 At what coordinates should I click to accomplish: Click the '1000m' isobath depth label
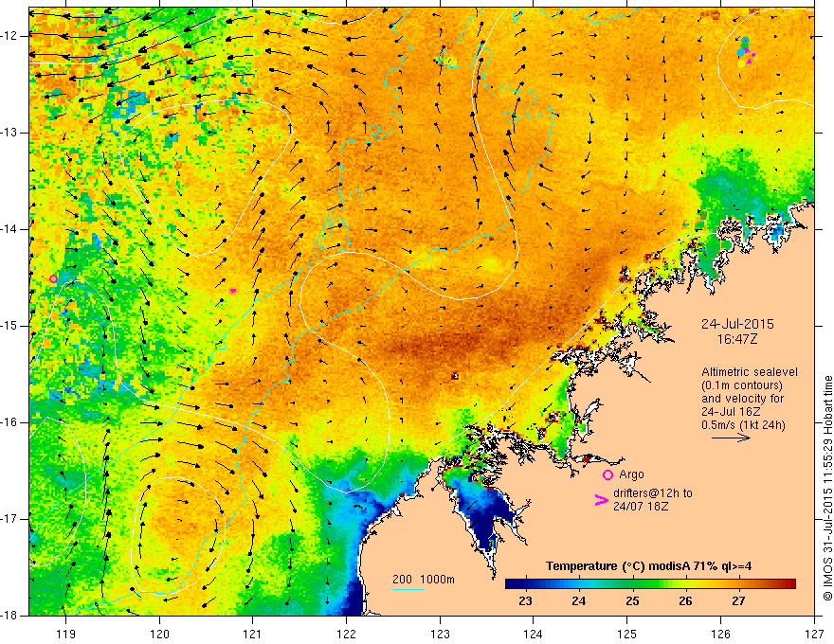[437, 580]
